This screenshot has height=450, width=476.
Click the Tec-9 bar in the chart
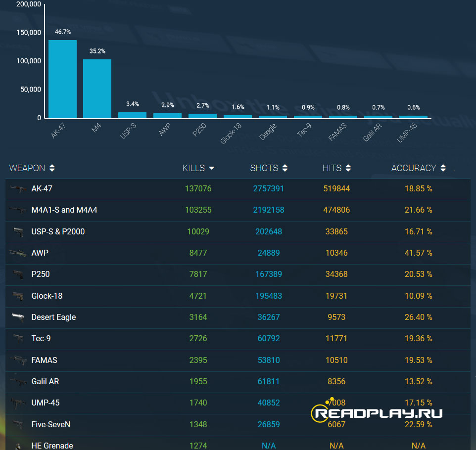pyautogui.click(x=308, y=117)
